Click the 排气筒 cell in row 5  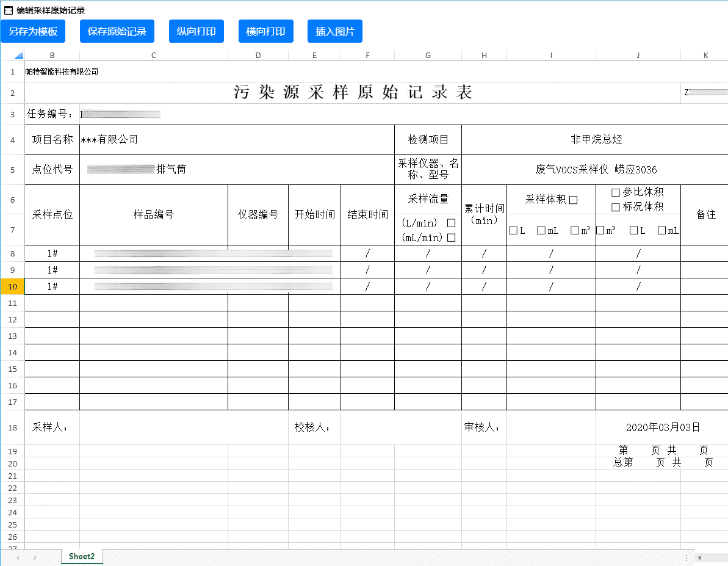click(237, 170)
